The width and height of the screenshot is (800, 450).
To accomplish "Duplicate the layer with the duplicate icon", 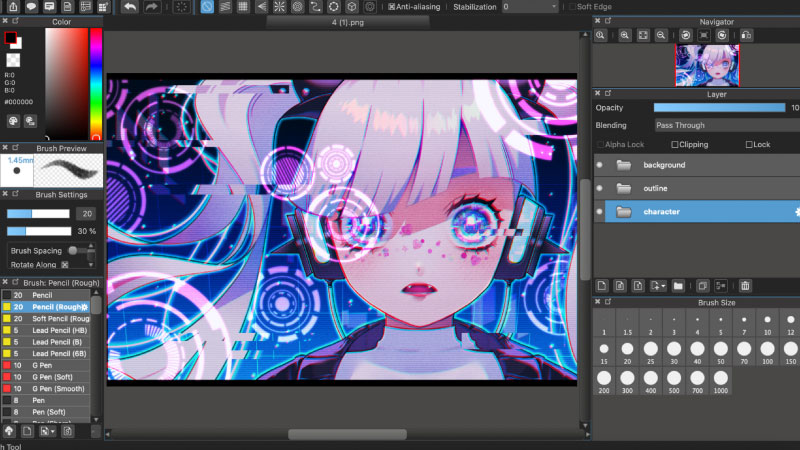I will (x=702, y=286).
